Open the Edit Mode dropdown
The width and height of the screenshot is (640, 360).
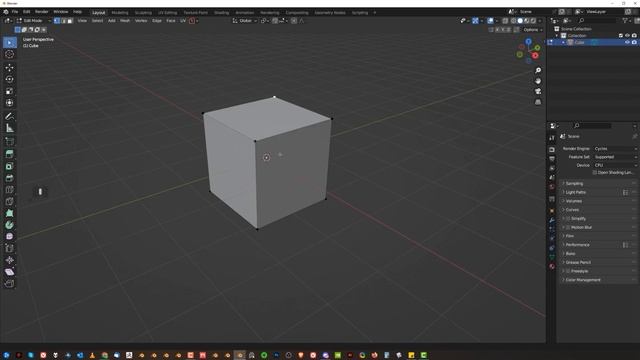33,21
